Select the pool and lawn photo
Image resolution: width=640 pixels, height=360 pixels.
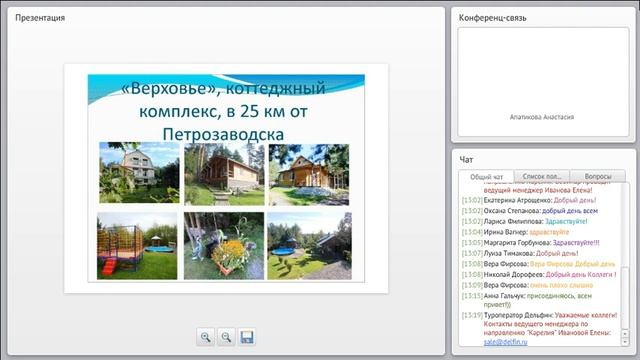point(309,246)
